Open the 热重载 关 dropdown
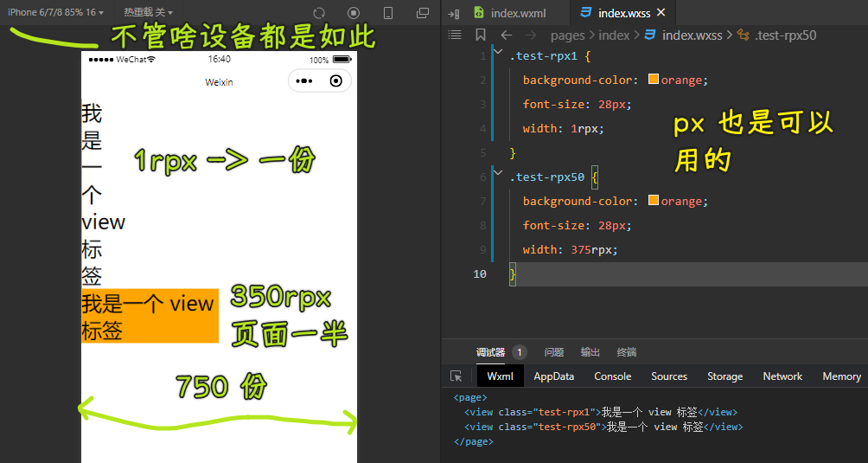 coord(148,12)
